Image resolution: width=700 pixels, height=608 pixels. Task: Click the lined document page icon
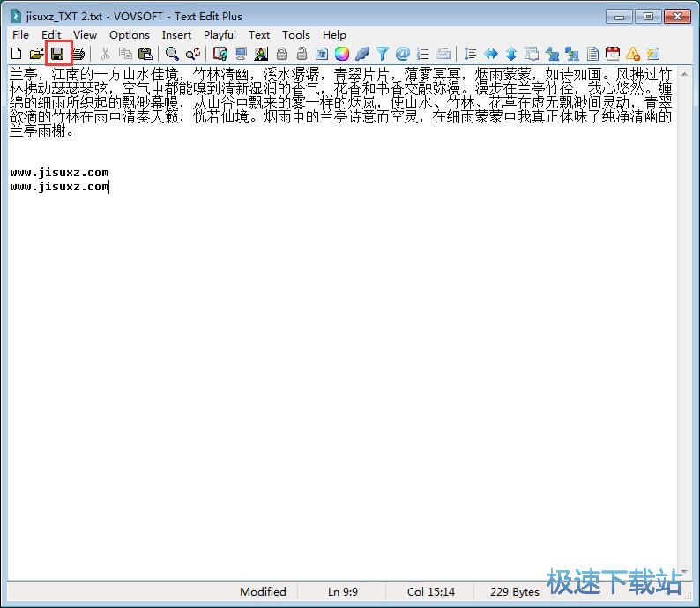click(x=592, y=54)
